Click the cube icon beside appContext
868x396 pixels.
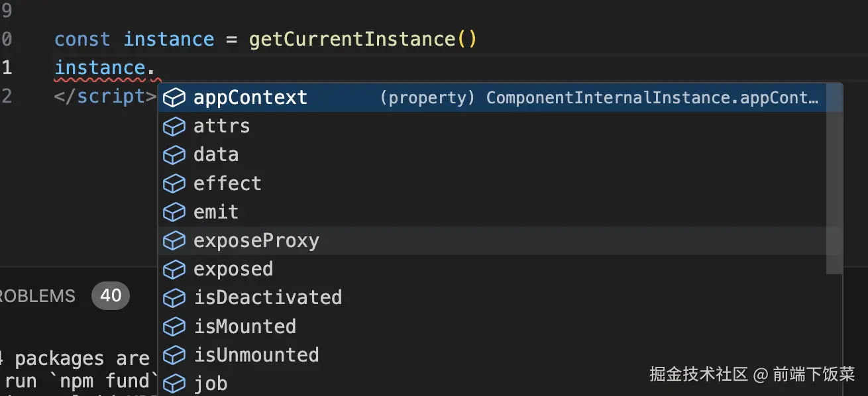pyautogui.click(x=174, y=98)
